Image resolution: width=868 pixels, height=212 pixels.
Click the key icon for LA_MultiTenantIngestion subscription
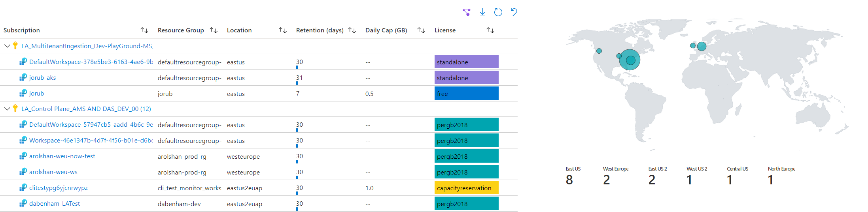coord(15,45)
